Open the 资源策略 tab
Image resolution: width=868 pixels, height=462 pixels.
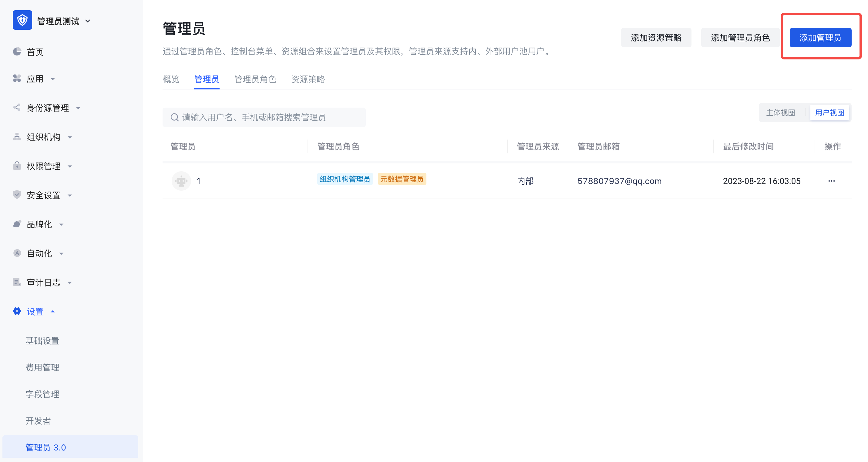[x=308, y=79]
